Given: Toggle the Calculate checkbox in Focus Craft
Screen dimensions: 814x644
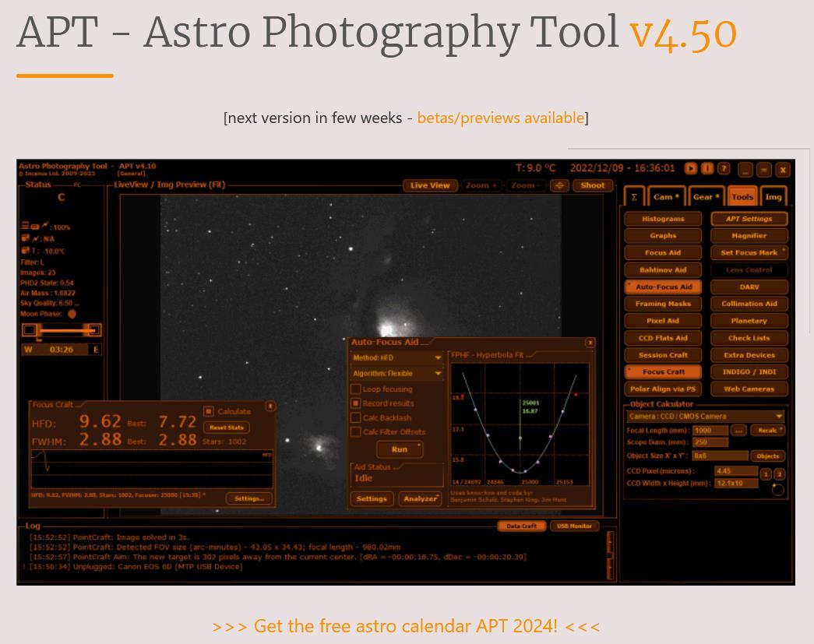Looking at the screenshot, I should tap(208, 411).
